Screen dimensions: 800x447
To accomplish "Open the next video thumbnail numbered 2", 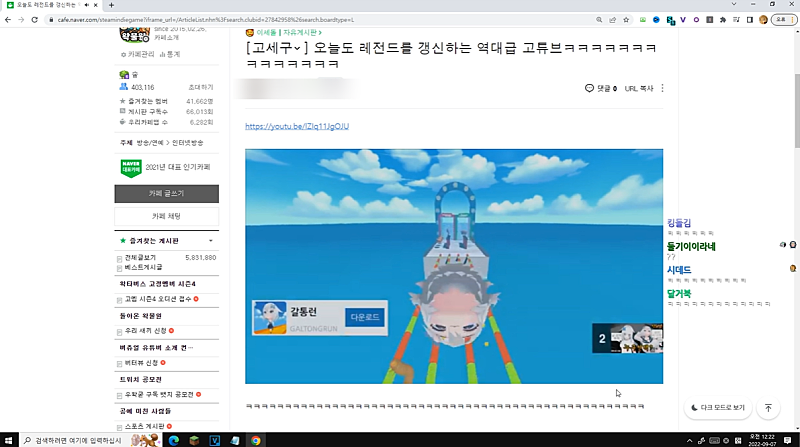I will 628,338.
